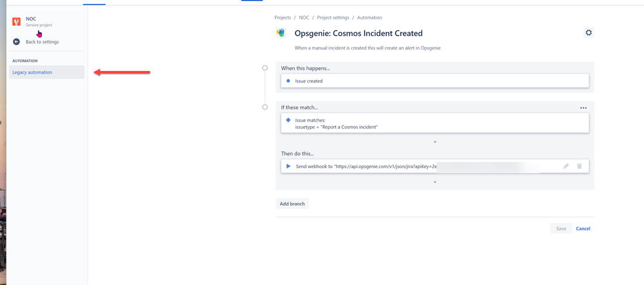Image resolution: width=644 pixels, height=285 pixels.
Task: Click the blue diamond Issue matches icon
Action: click(x=288, y=120)
